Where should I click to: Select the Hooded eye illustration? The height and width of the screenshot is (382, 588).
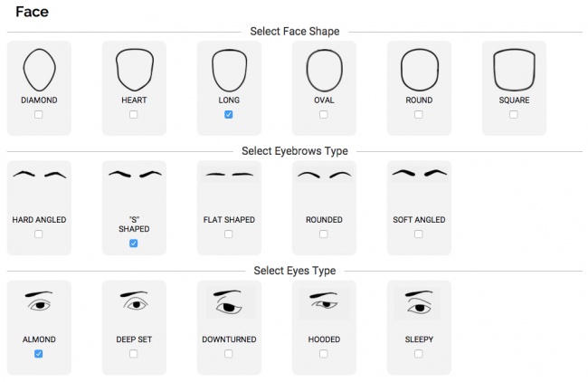tap(323, 302)
